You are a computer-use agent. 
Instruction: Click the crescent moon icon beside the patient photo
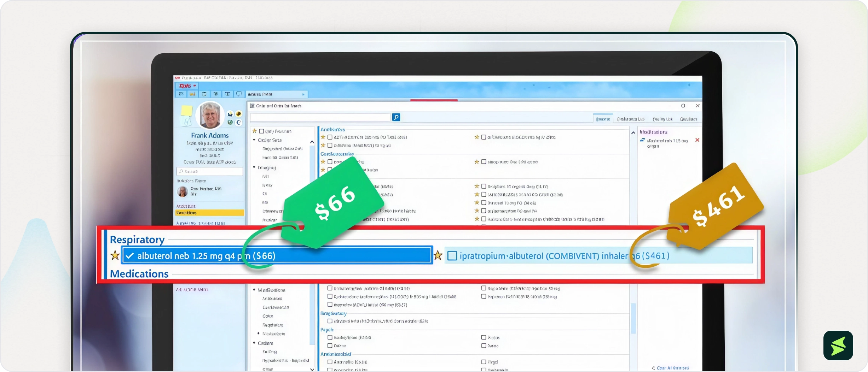[239, 122]
